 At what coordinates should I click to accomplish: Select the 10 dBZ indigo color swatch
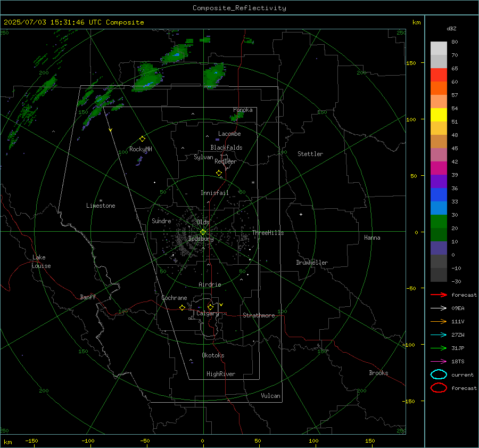click(x=439, y=248)
